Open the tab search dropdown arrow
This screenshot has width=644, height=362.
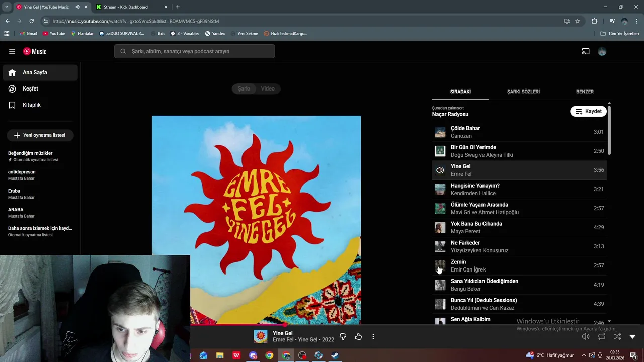click(x=7, y=7)
